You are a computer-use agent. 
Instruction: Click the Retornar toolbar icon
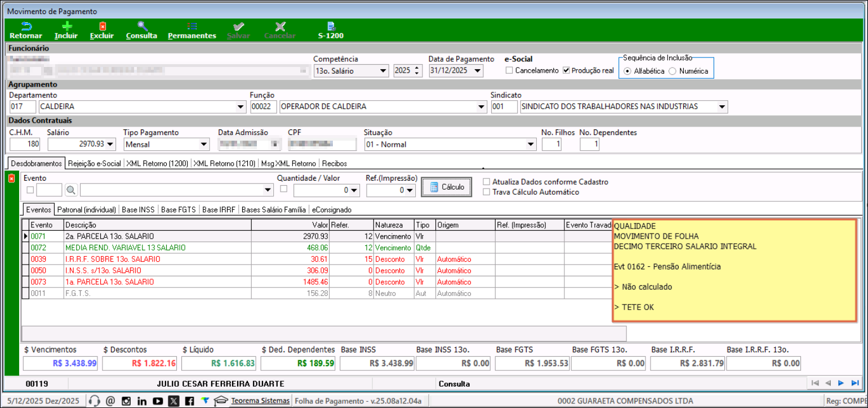26,26
